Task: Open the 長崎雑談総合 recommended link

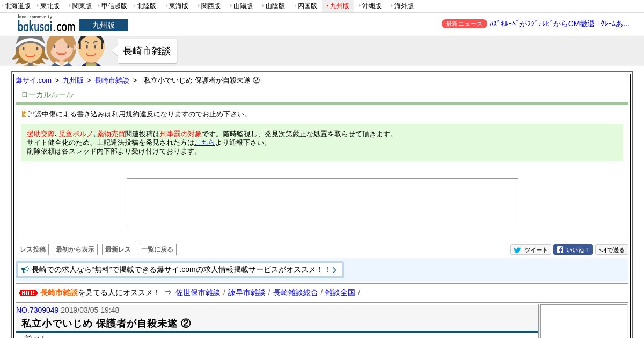Action: (296, 292)
